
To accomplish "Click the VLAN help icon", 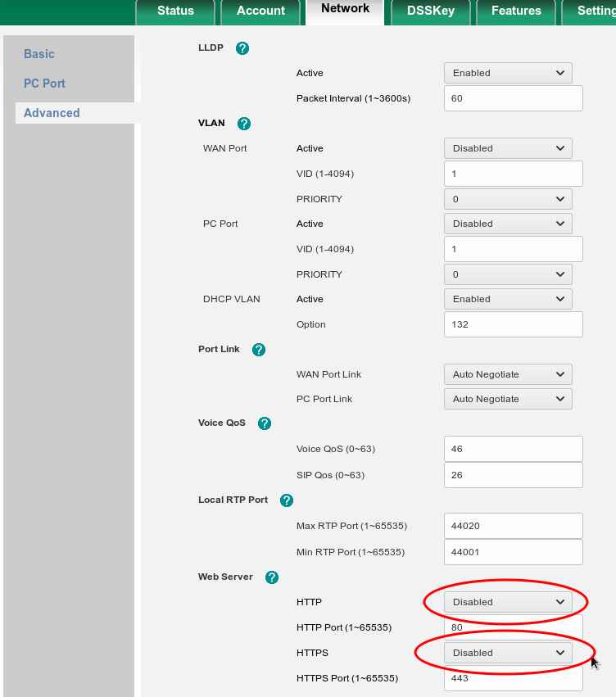I will coord(243,124).
